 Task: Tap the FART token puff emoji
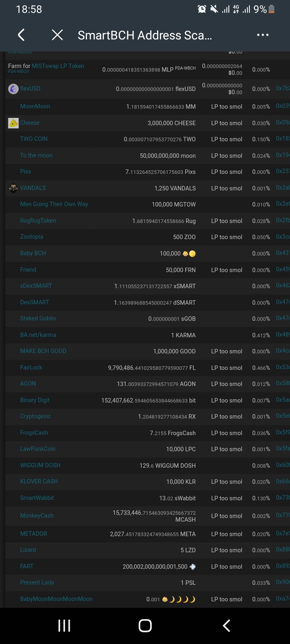pyautogui.click(x=193, y=567)
